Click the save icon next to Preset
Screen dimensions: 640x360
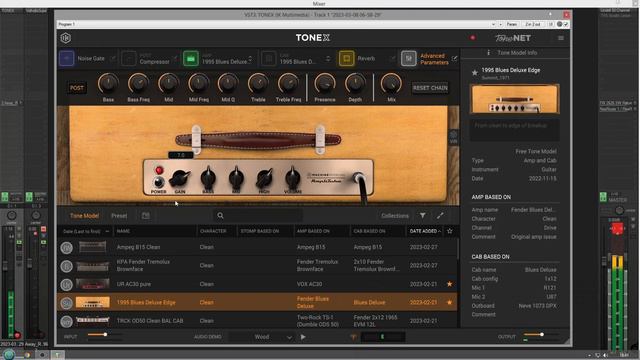pos(146,216)
